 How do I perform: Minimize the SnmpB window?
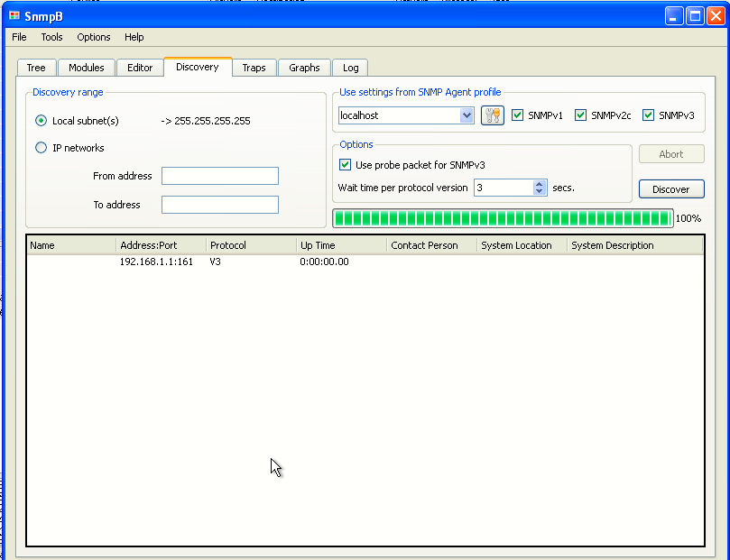673,16
